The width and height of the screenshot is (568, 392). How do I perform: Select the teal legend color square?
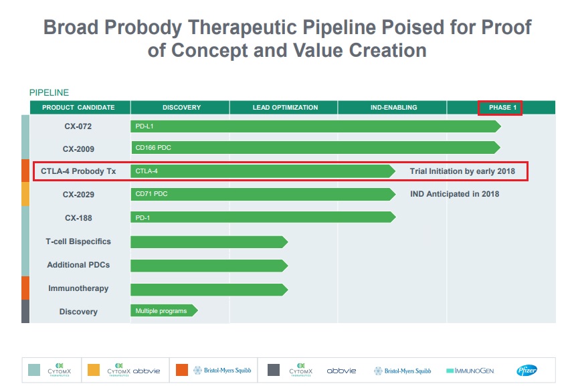34,370
